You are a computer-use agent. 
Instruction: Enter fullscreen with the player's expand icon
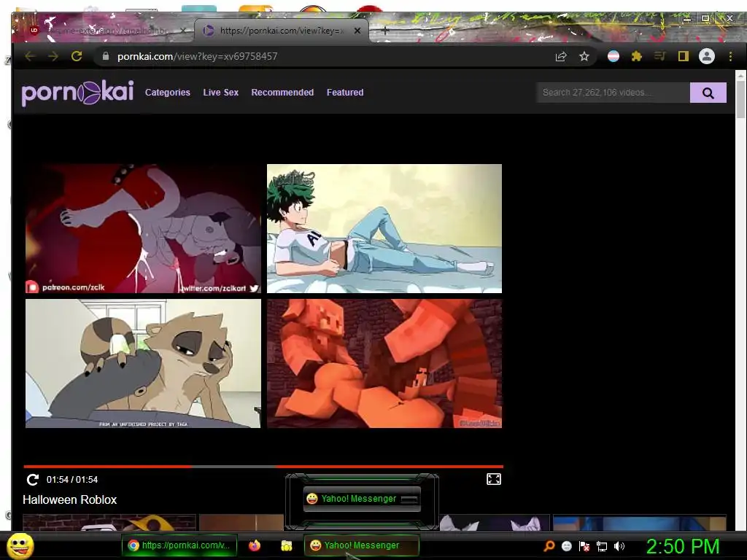tap(494, 479)
